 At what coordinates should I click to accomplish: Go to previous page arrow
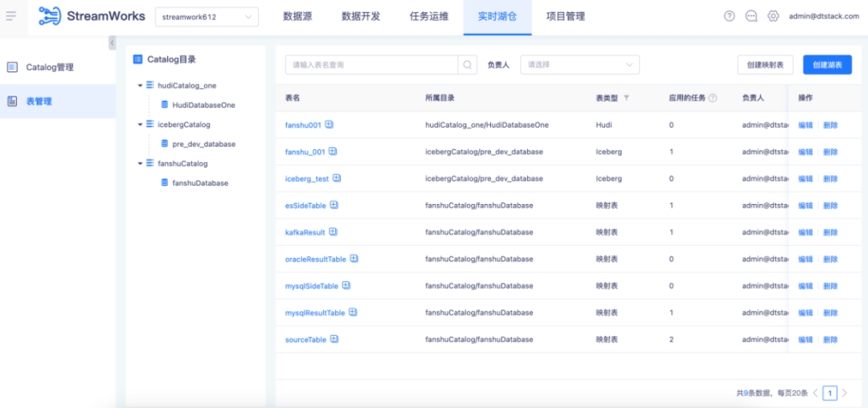(815, 393)
